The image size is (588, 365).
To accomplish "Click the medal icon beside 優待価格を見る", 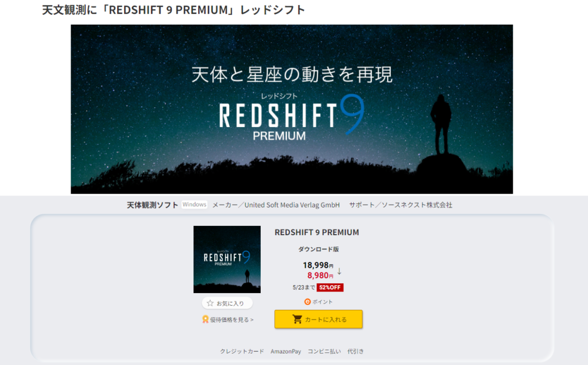I will click(206, 319).
